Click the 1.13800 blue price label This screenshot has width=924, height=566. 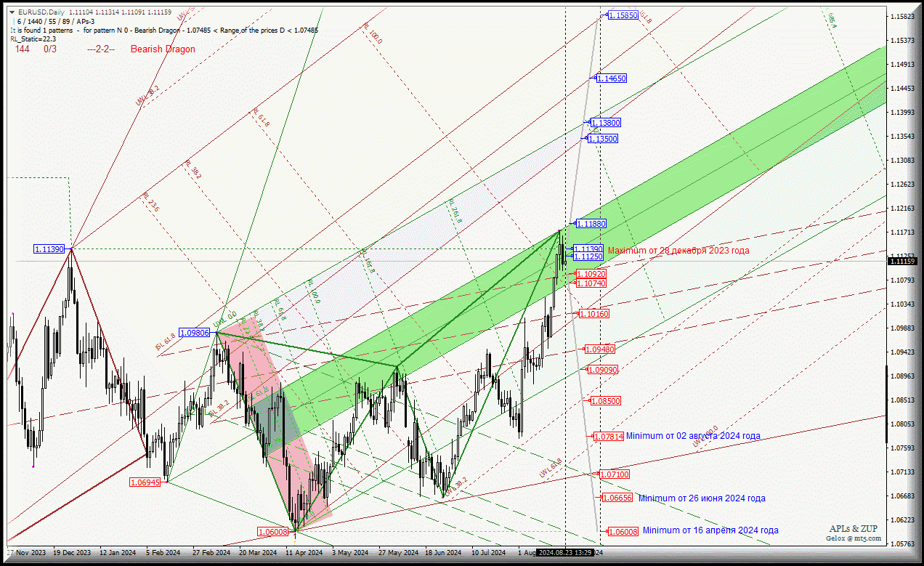[x=605, y=124]
